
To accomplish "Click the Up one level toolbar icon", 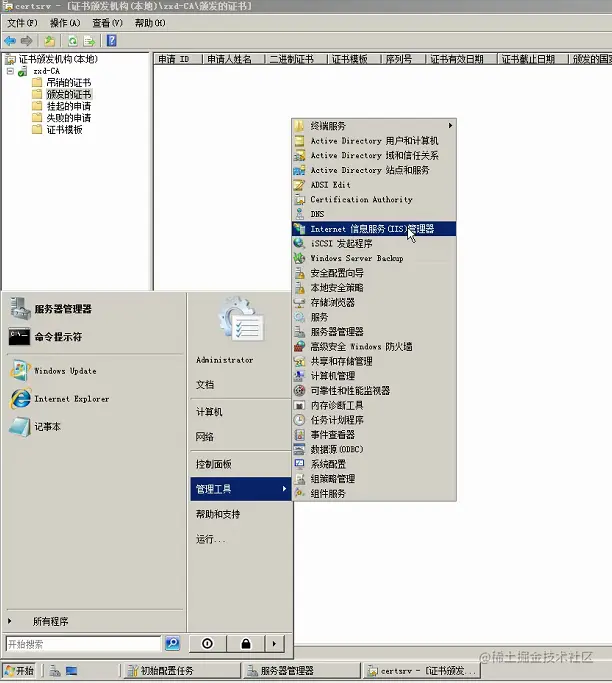I will [x=49, y=41].
